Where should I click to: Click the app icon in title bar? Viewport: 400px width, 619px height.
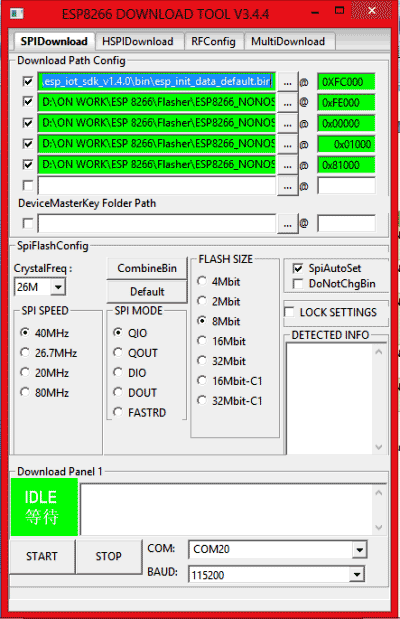coord(16,14)
